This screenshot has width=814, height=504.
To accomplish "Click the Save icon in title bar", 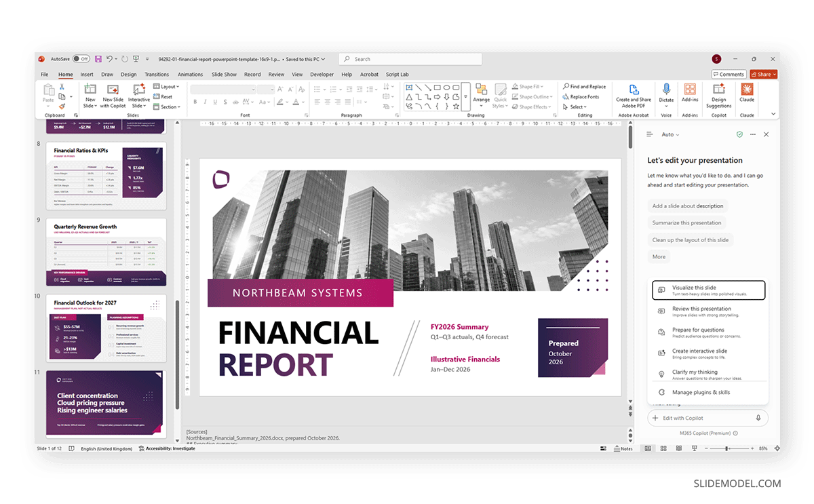I will pyautogui.click(x=98, y=59).
